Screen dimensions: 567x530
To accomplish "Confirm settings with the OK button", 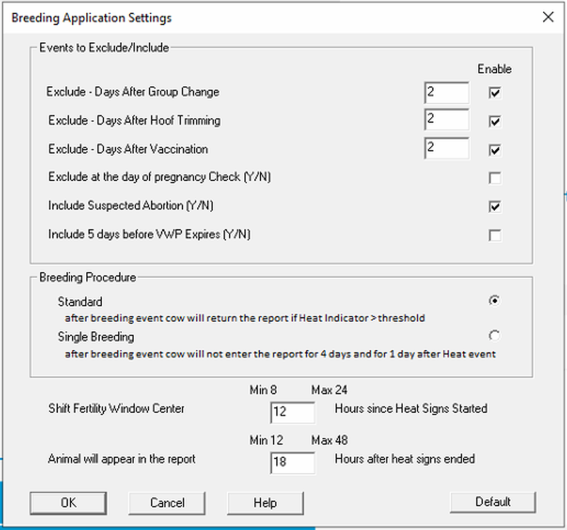I will [68, 503].
